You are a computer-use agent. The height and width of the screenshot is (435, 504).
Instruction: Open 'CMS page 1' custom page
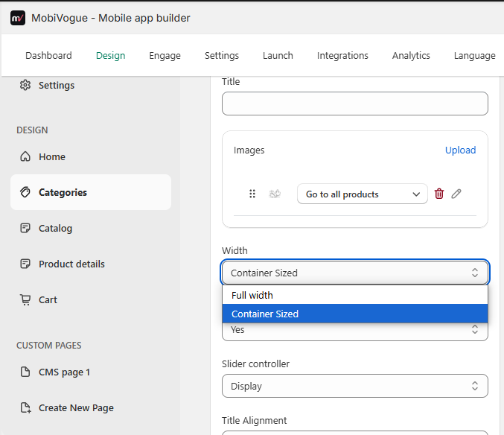[x=64, y=372]
